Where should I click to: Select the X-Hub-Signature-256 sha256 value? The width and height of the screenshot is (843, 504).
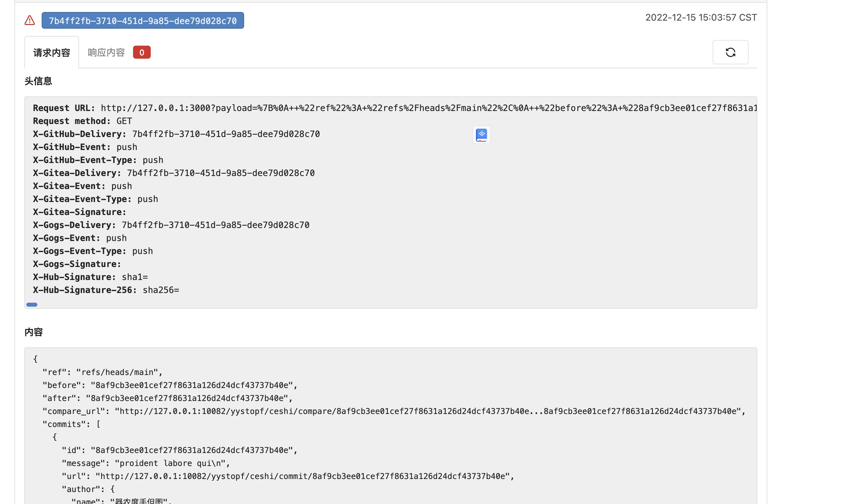(161, 290)
